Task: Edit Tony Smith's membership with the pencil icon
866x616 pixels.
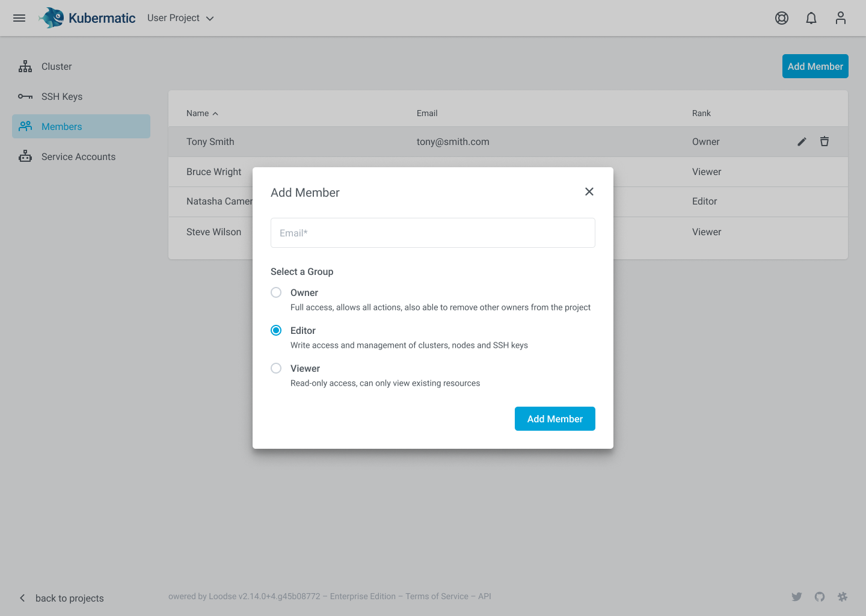Action: coord(802,141)
